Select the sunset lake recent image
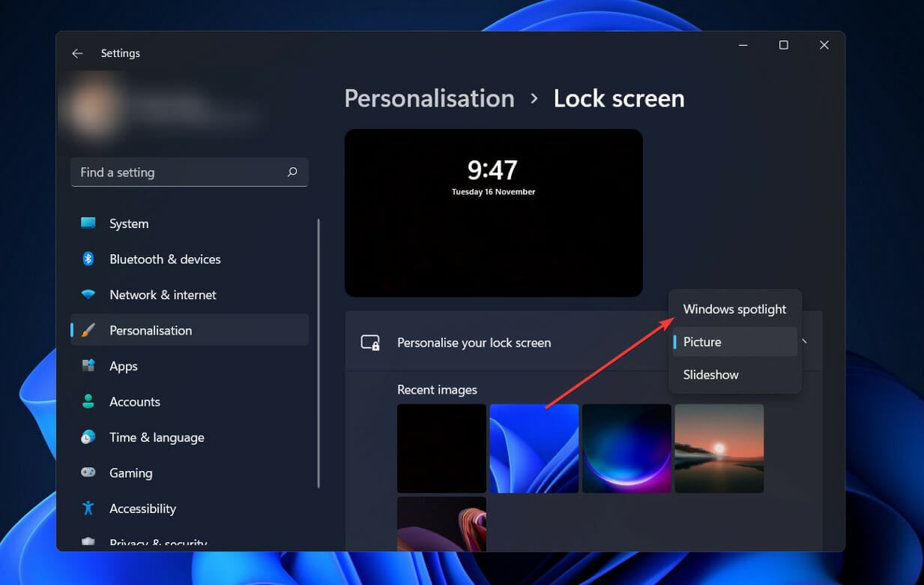Image resolution: width=924 pixels, height=585 pixels. 719,448
